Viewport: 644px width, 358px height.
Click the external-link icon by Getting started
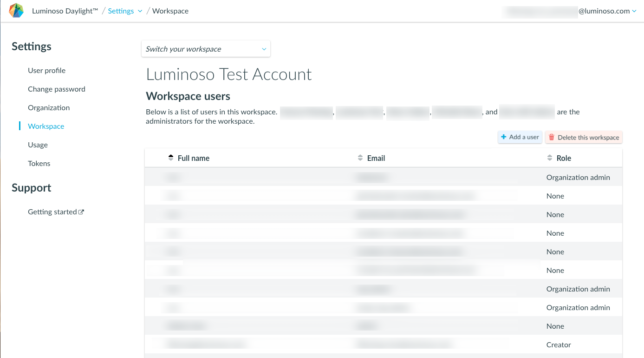[x=81, y=212]
